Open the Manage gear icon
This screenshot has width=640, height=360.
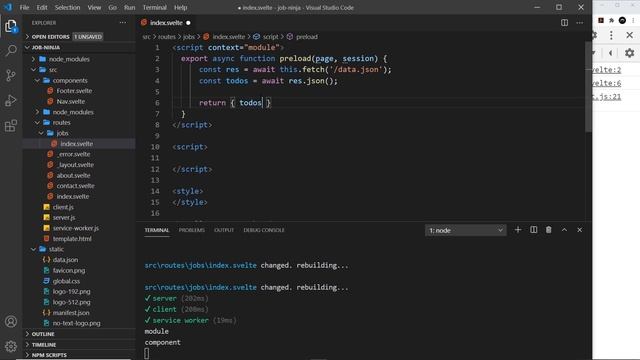[11, 347]
